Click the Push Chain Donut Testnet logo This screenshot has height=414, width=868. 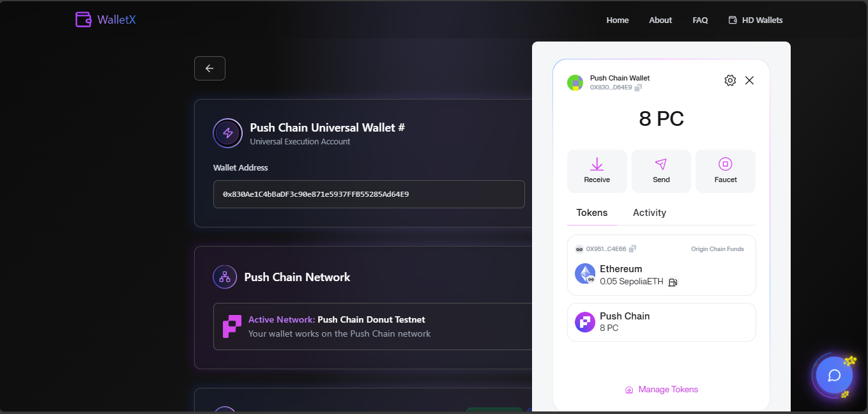(x=232, y=326)
